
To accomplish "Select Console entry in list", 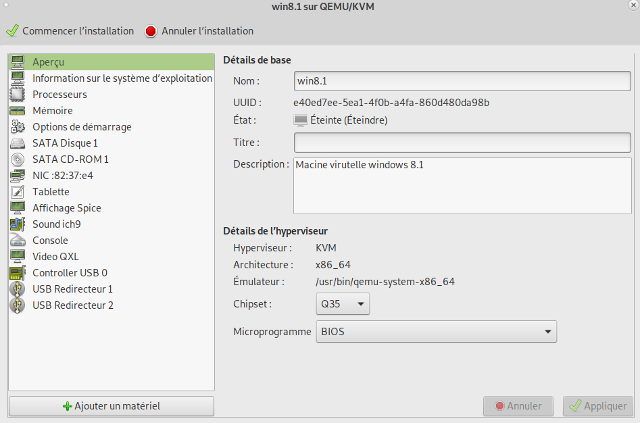I will coord(111,240).
